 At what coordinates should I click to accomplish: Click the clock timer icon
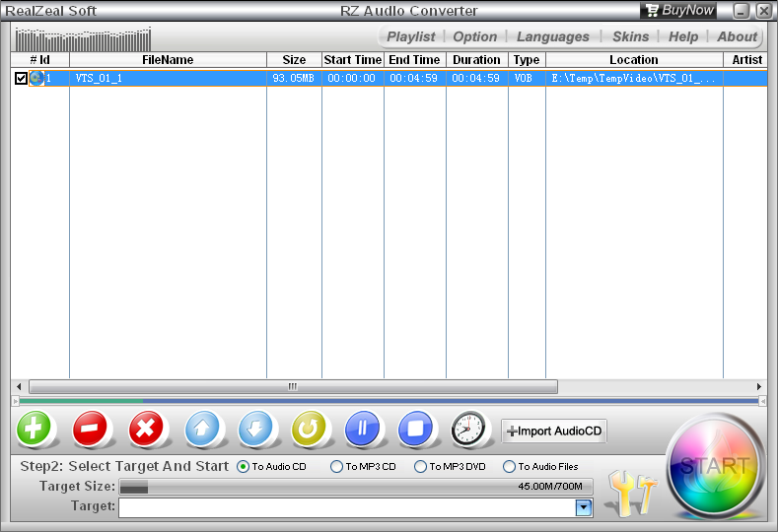coord(469,430)
